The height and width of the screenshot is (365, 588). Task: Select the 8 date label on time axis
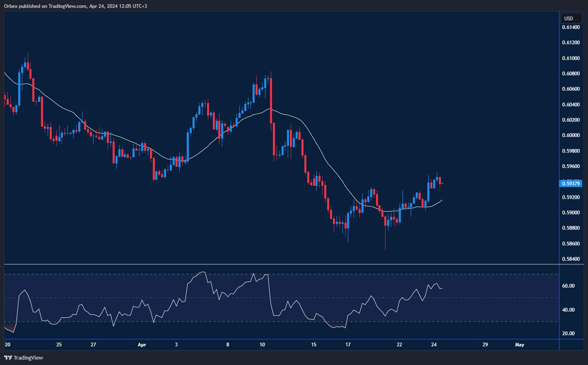click(228, 345)
